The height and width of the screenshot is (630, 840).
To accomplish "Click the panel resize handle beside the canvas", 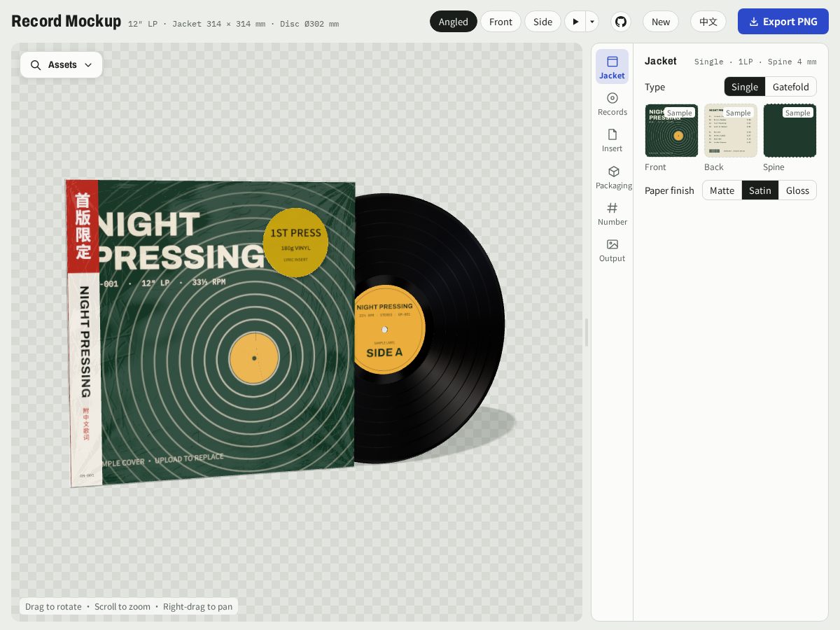I will pyautogui.click(x=587, y=332).
